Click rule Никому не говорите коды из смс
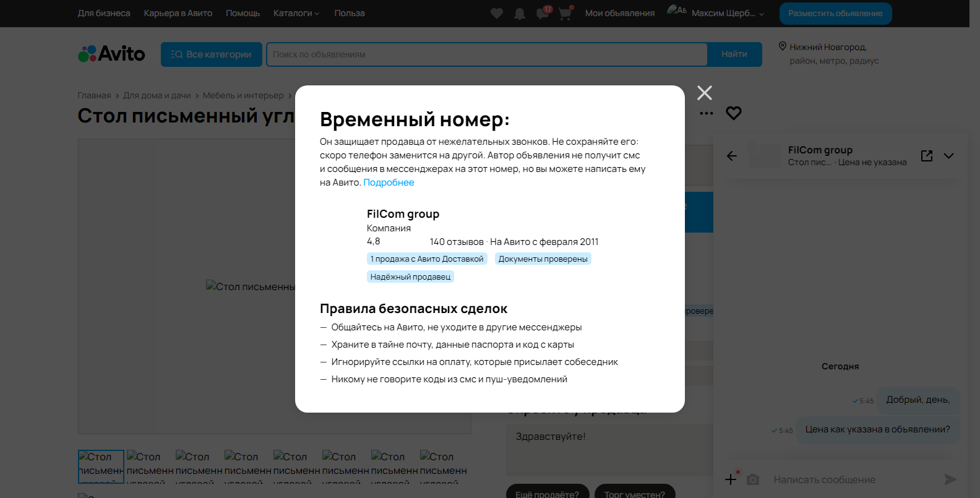The height and width of the screenshot is (498, 980). [x=449, y=379]
